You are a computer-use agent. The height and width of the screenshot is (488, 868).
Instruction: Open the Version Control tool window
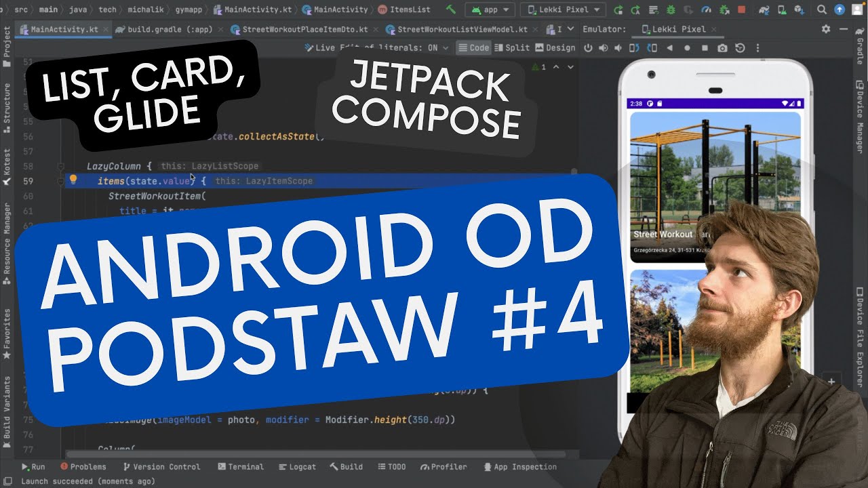point(161,467)
